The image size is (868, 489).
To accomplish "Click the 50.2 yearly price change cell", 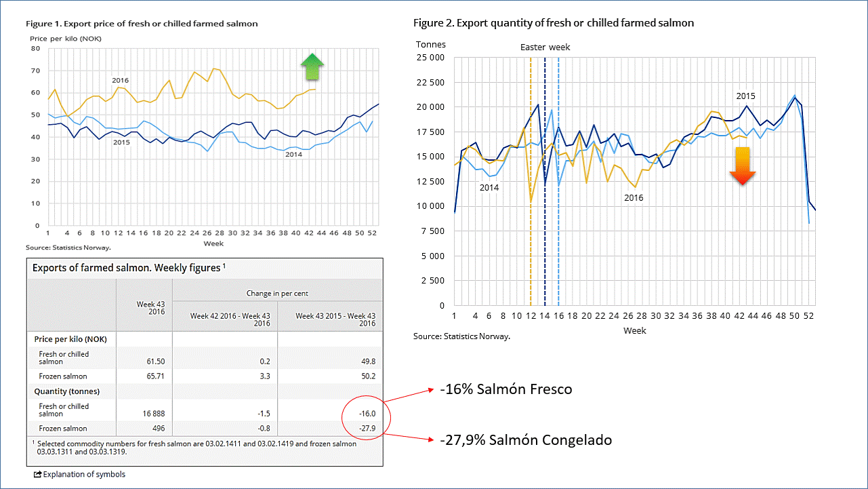I will (368, 376).
